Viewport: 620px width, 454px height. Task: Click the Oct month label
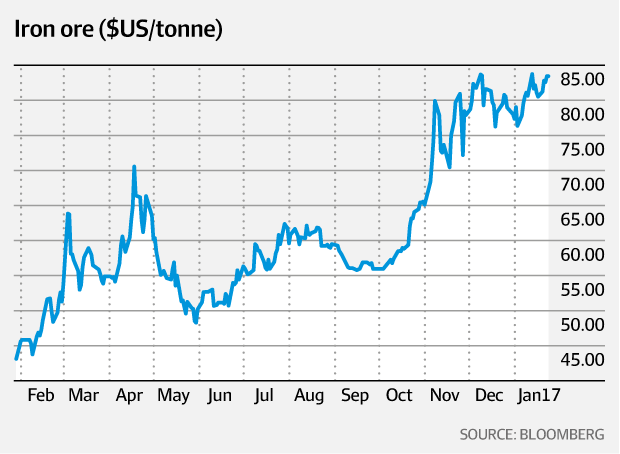click(399, 395)
